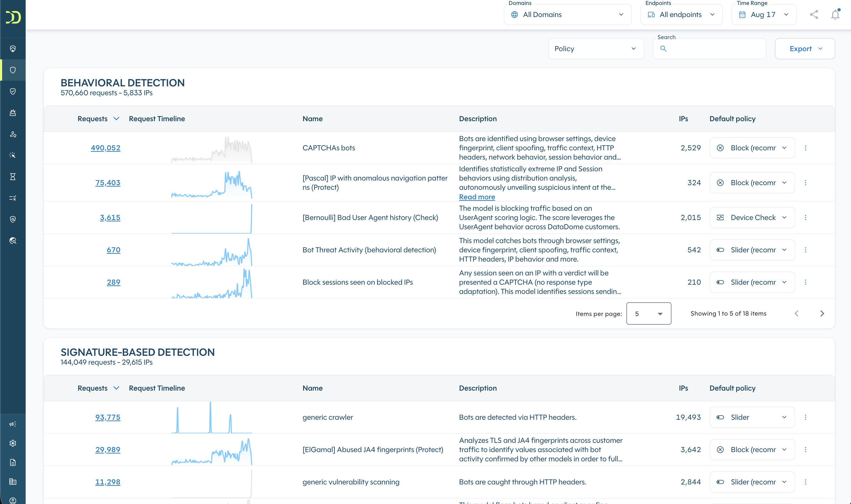Open the hourglass icon in the sidebar
Screen dimensions: 851x504
pos(13,177)
